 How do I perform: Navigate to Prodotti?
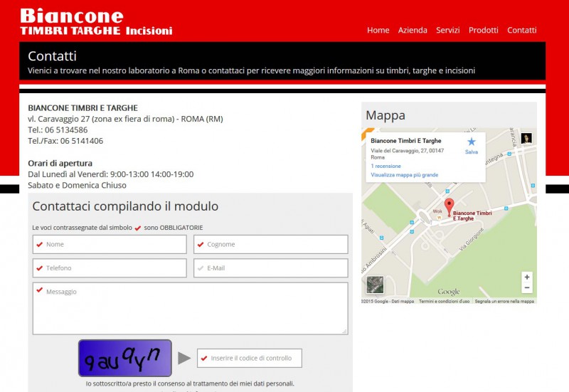pyautogui.click(x=484, y=30)
